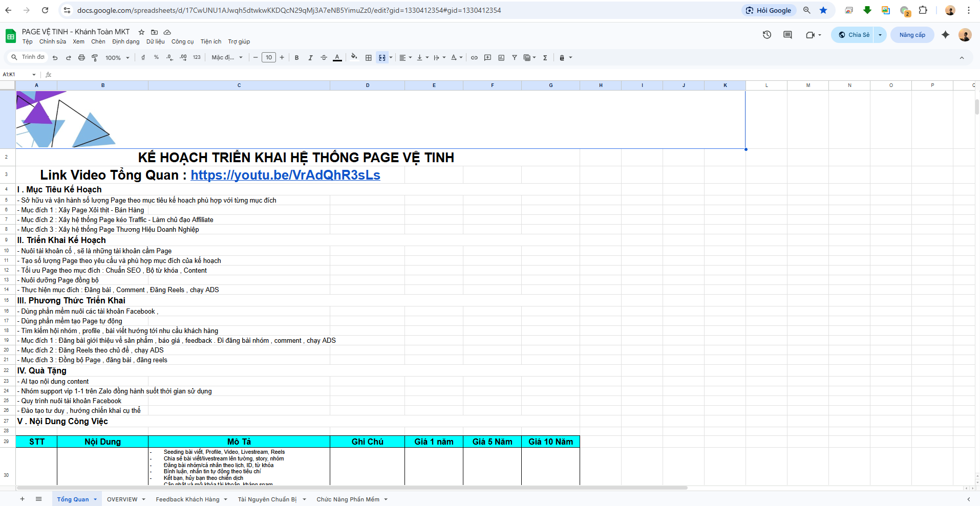980x506 pixels.
Task: Toggle italic formatting
Action: click(310, 58)
